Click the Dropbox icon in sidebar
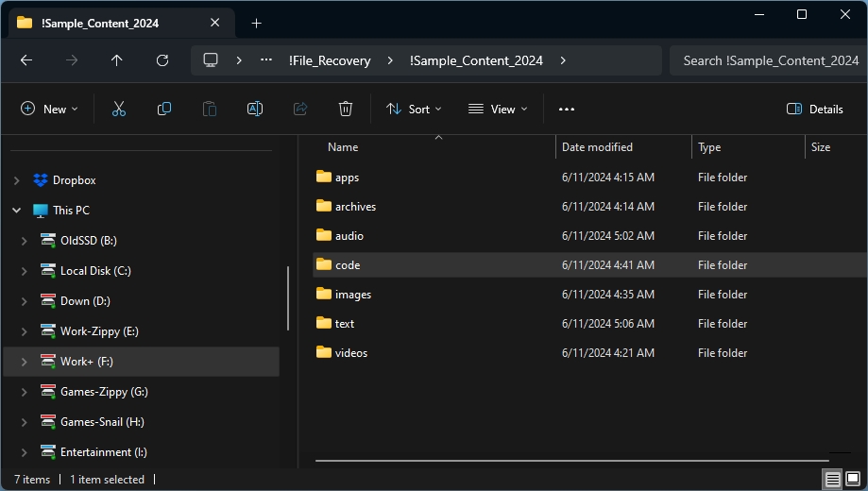 pyautogui.click(x=41, y=180)
